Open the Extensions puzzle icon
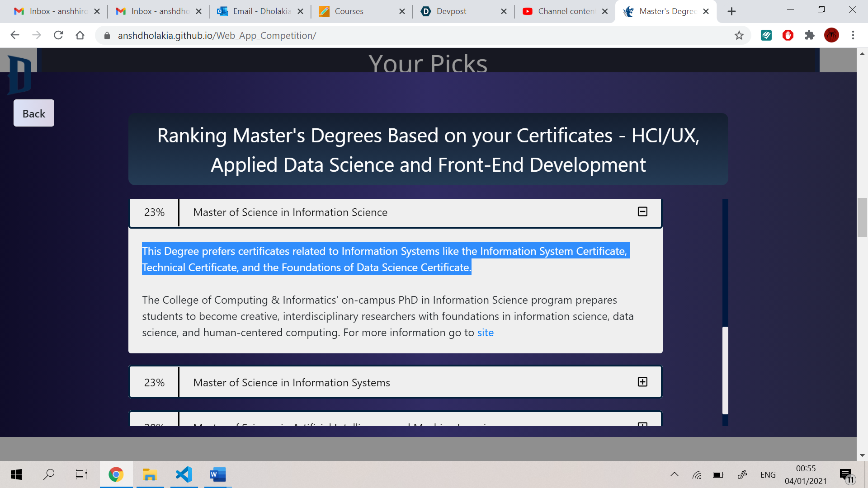This screenshot has height=488, width=868. point(810,35)
